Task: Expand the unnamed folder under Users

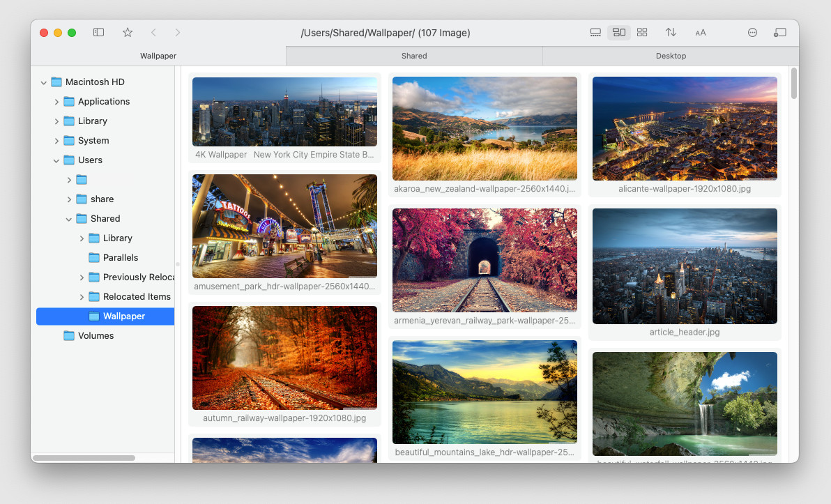Action: click(69, 180)
